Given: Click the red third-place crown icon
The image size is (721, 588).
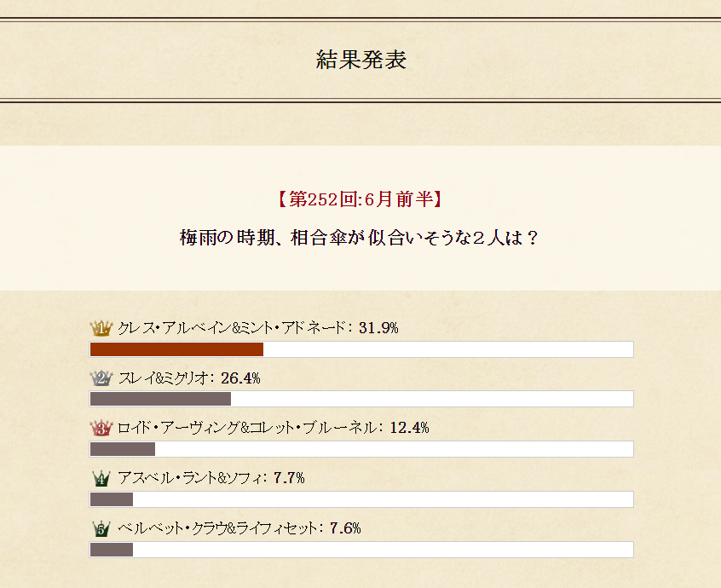Looking at the screenshot, I should click(101, 428).
